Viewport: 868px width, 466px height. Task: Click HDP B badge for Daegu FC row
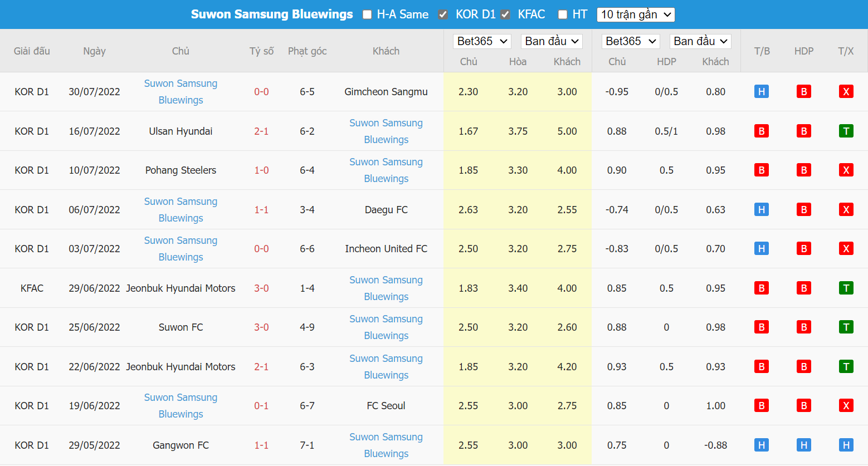(x=804, y=209)
